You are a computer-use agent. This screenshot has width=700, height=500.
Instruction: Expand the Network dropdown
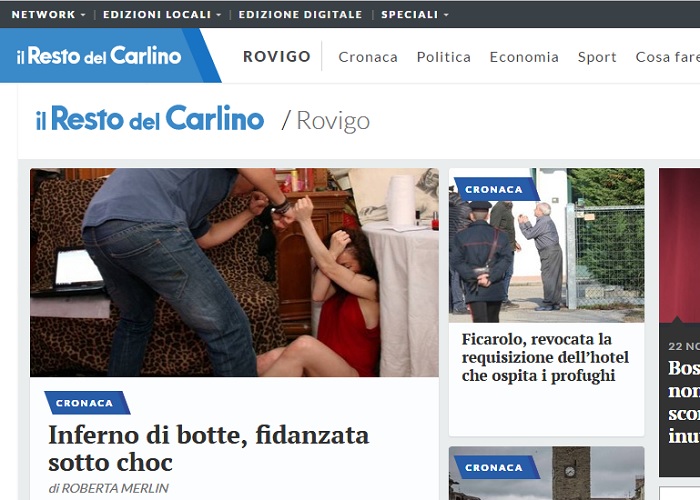[x=48, y=15]
